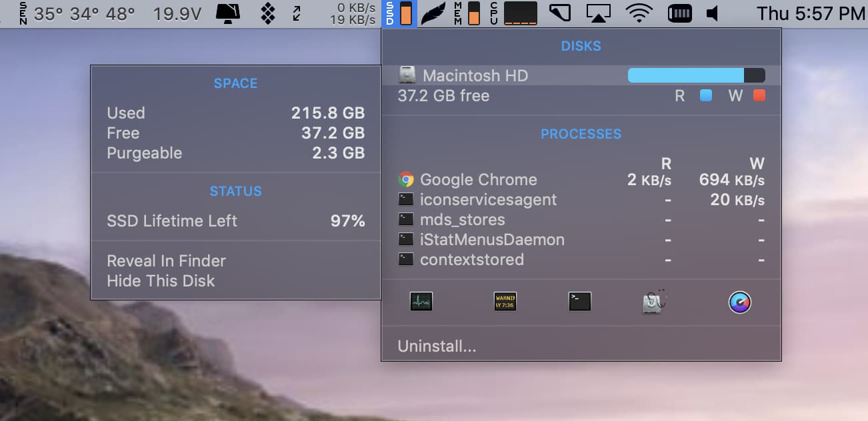Viewport: 868px width, 421px height.
Task: Open the Wi-Fi menu bar icon
Action: 639,13
